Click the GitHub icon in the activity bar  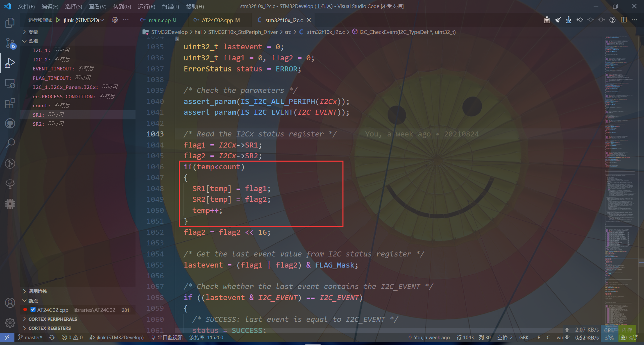[10, 123]
